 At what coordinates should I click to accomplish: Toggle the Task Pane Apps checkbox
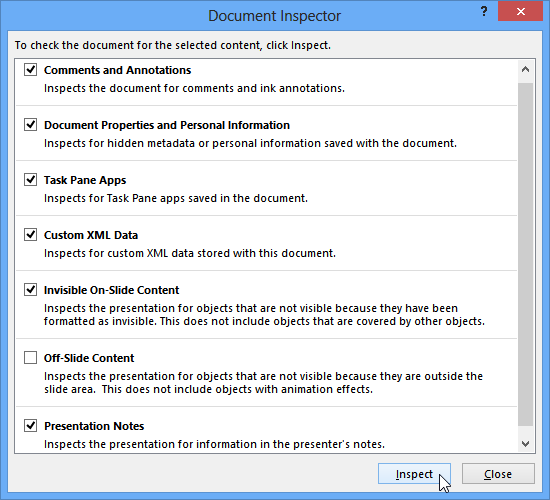pos(31,180)
